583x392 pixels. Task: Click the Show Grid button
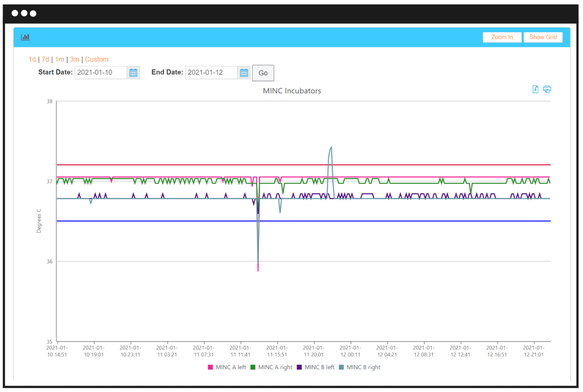pos(543,37)
